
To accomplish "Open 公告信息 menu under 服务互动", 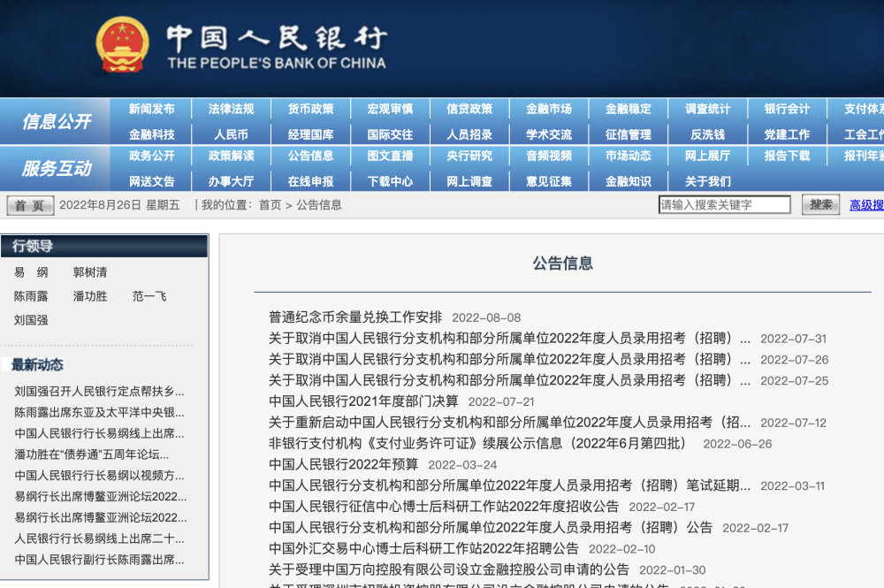I will 310,156.
